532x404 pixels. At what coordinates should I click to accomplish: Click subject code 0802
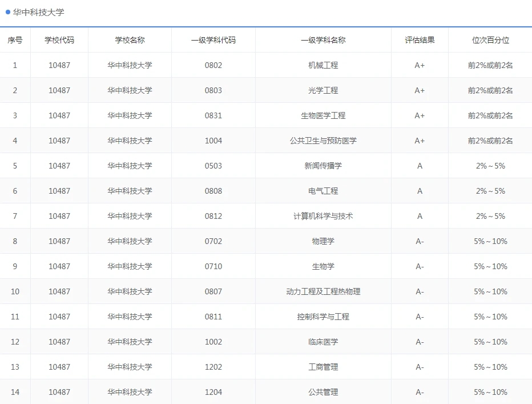coord(213,65)
